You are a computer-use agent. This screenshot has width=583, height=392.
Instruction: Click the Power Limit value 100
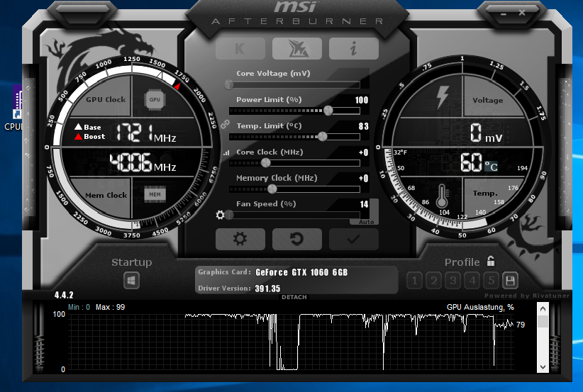362,100
